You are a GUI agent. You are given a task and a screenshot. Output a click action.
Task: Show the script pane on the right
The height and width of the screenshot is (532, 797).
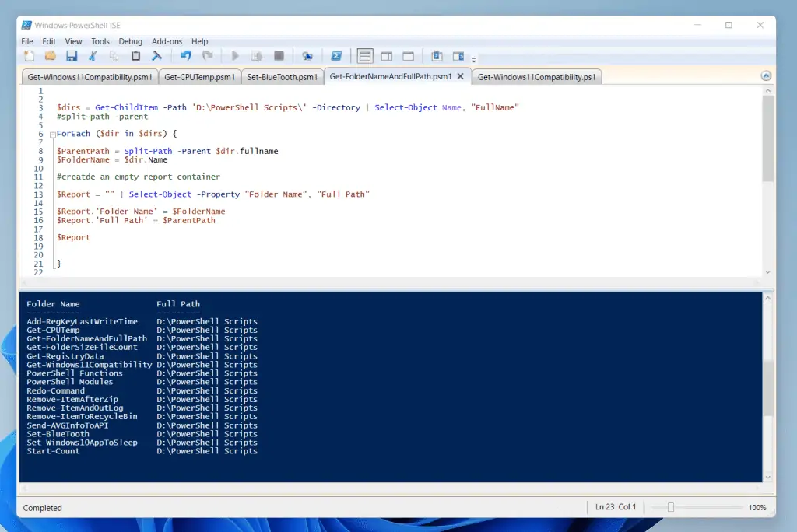click(387, 57)
